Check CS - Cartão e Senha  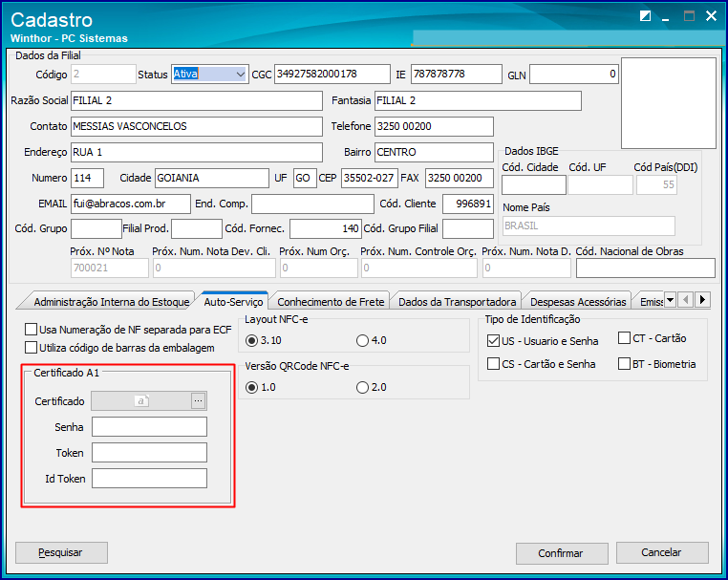coord(493,364)
